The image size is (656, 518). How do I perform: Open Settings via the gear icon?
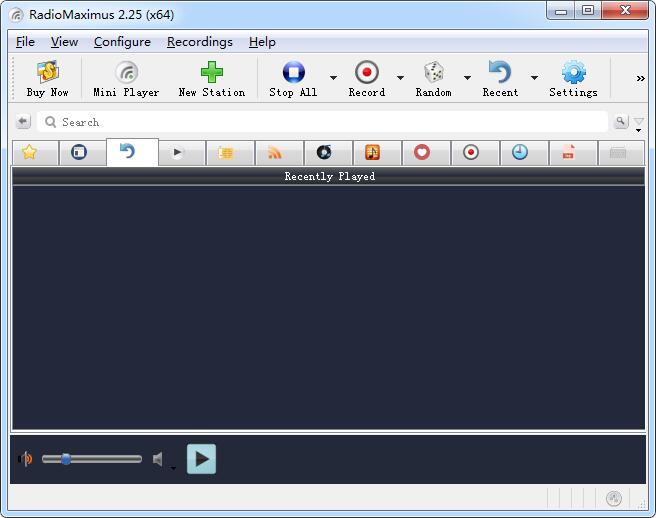[x=573, y=79]
